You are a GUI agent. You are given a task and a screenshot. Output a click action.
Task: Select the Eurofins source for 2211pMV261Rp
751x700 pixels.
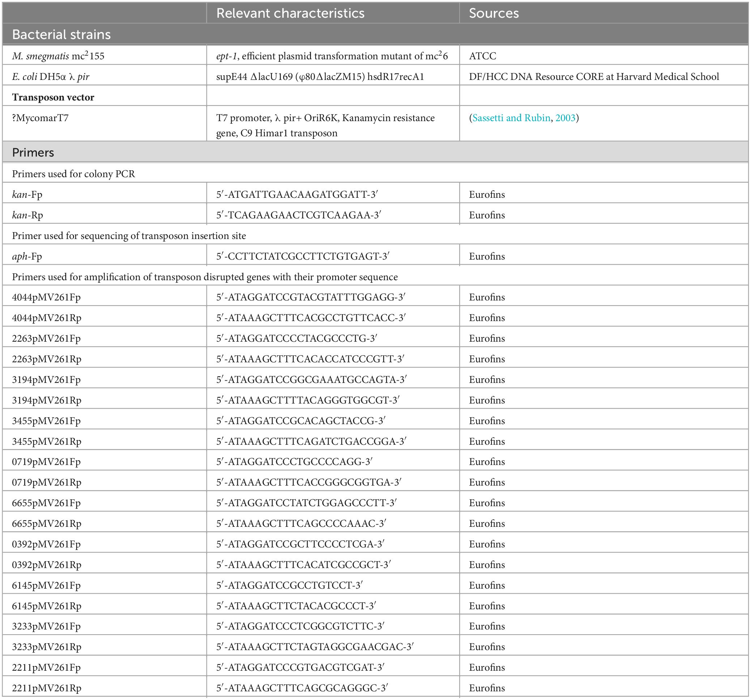tap(487, 688)
